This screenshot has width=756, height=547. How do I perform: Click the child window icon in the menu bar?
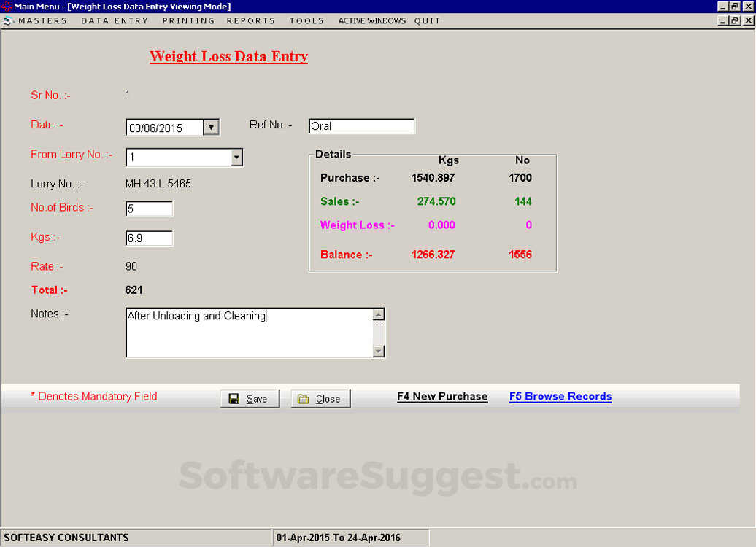point(7,21)
